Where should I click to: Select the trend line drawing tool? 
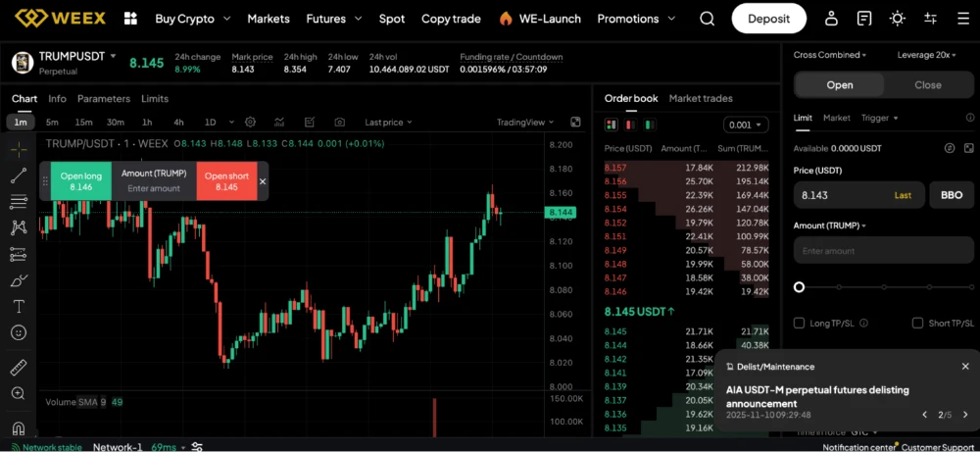pos(18,176)
